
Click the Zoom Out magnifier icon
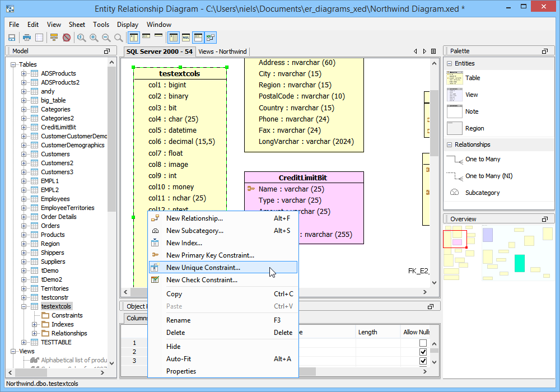[106, 38]
